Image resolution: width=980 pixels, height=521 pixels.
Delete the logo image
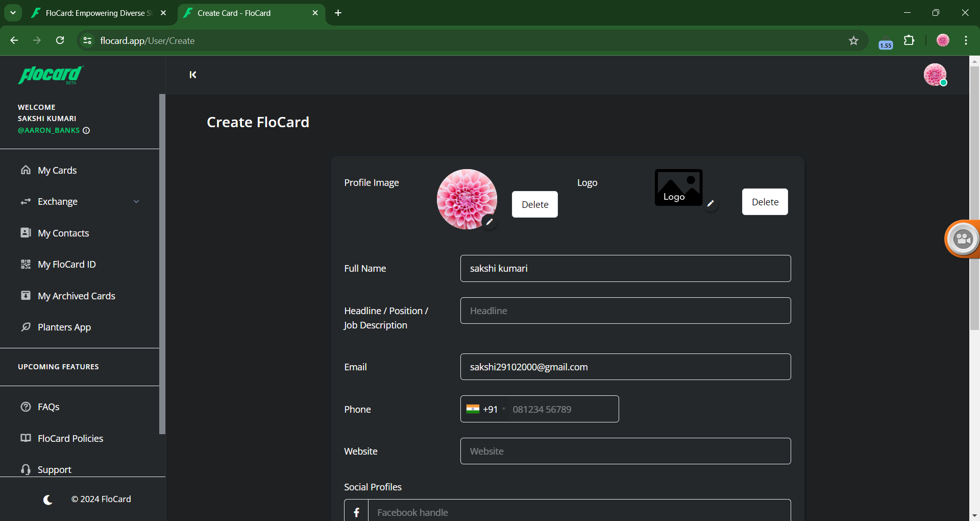click(x=765, y=202)
